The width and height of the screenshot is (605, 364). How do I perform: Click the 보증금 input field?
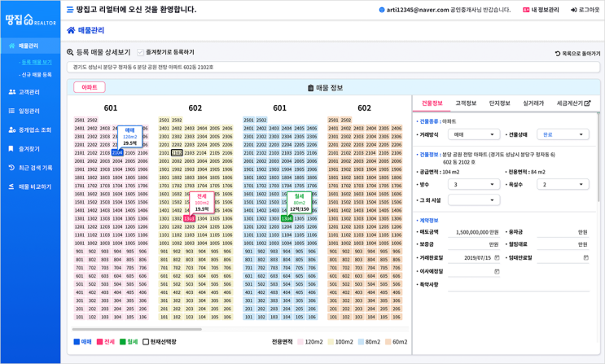(474, 244)
